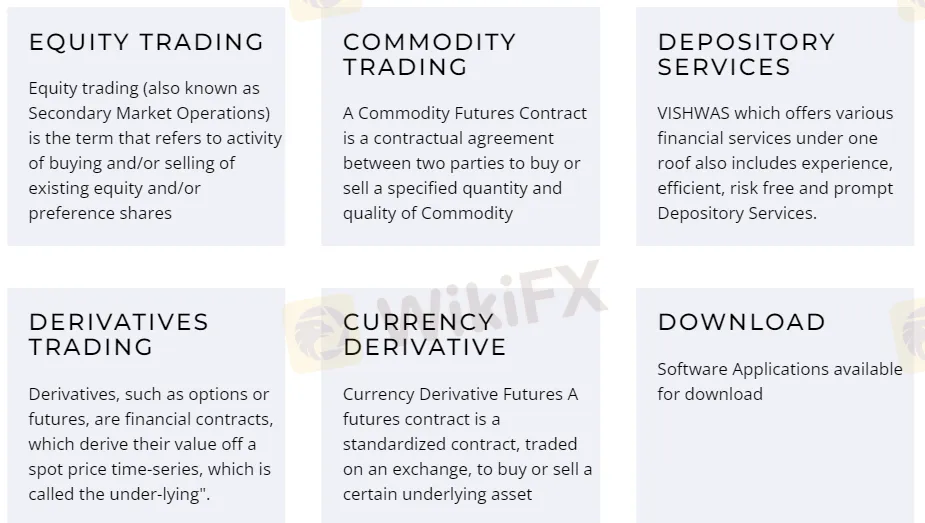Open the Derivatives Trading heading

(x=119, y=334)
